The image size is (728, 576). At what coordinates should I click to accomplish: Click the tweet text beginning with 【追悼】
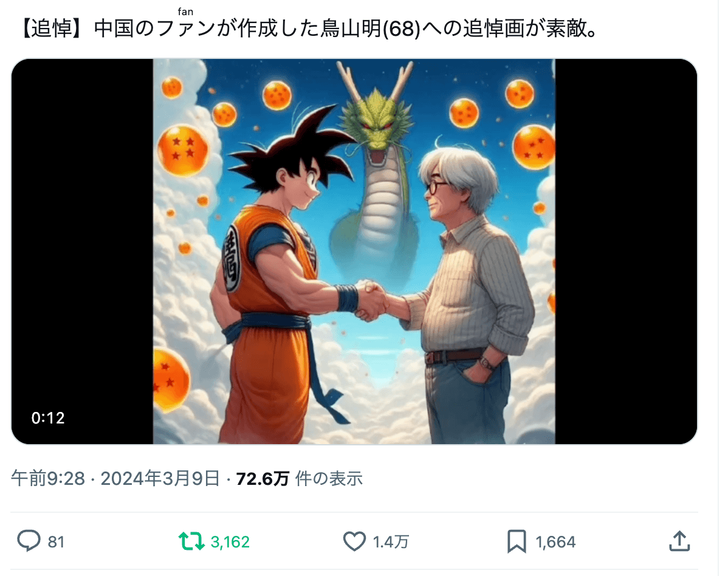[x=308, y=29]
